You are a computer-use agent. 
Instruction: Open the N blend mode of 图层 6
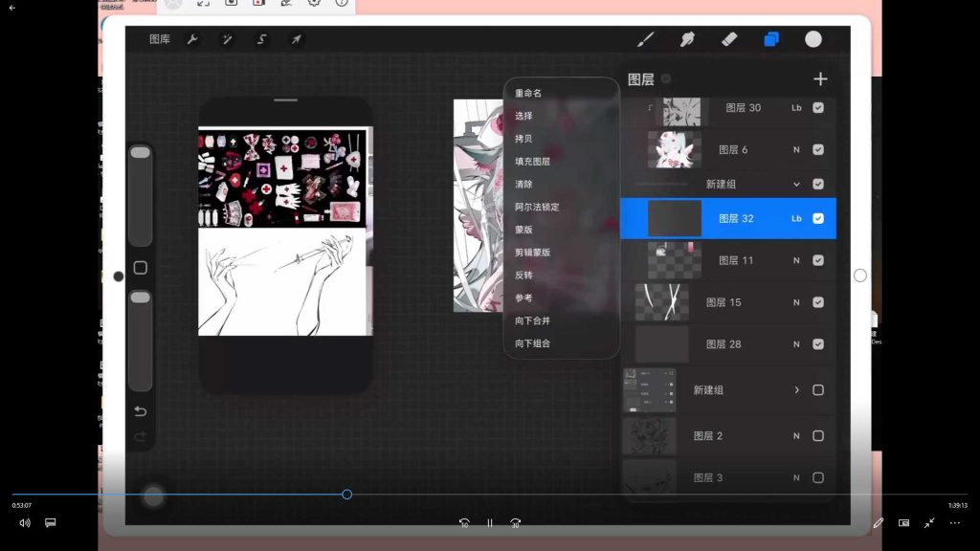(796, 150)
